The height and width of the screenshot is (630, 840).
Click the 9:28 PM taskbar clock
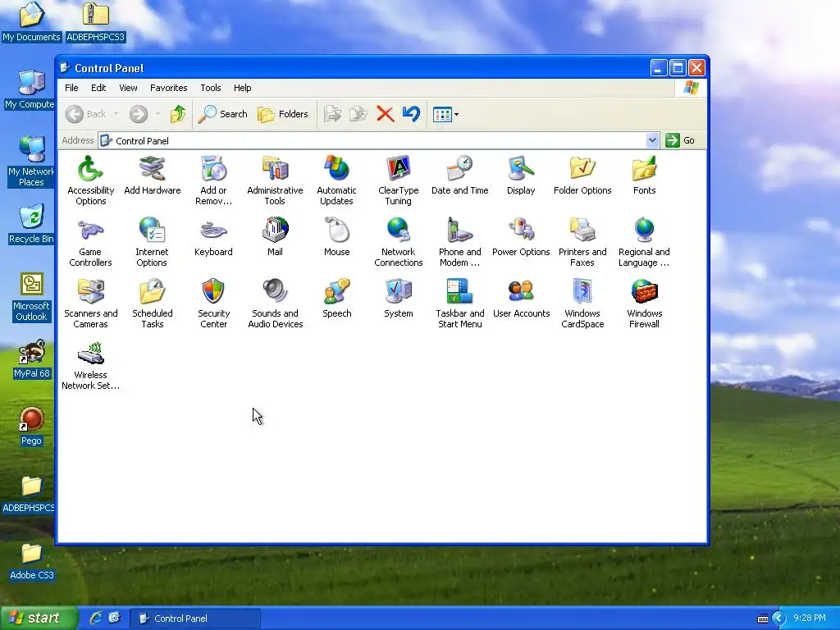click(x=809, y=619)
